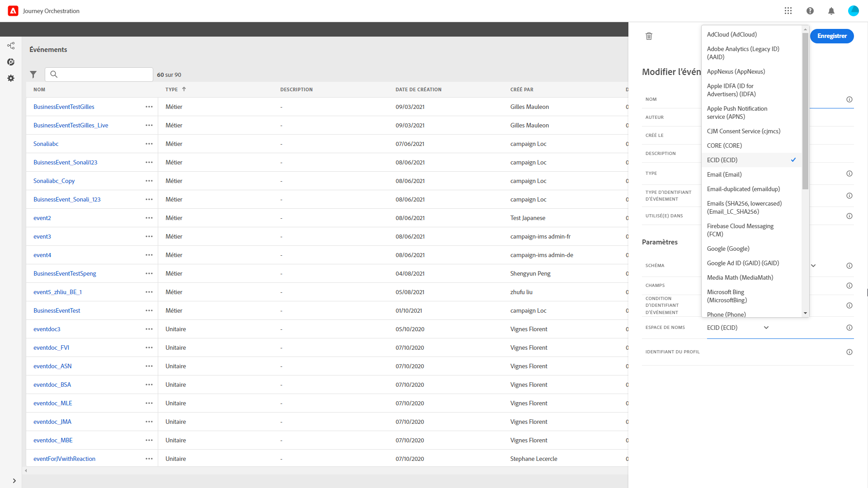Viewport: 868px width, 488px height.
Task: Expand the Schéma dropdown chevron
Action: tap(813, 266)
